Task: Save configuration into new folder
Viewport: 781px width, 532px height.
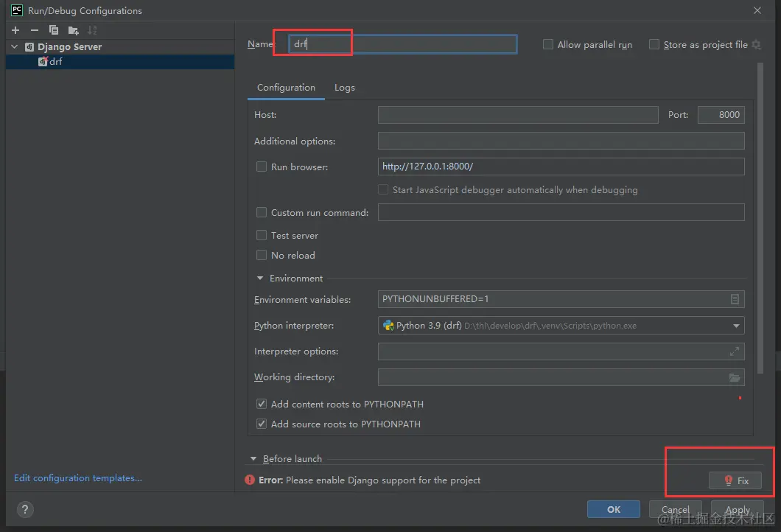Action: click(x=73, y=31)
